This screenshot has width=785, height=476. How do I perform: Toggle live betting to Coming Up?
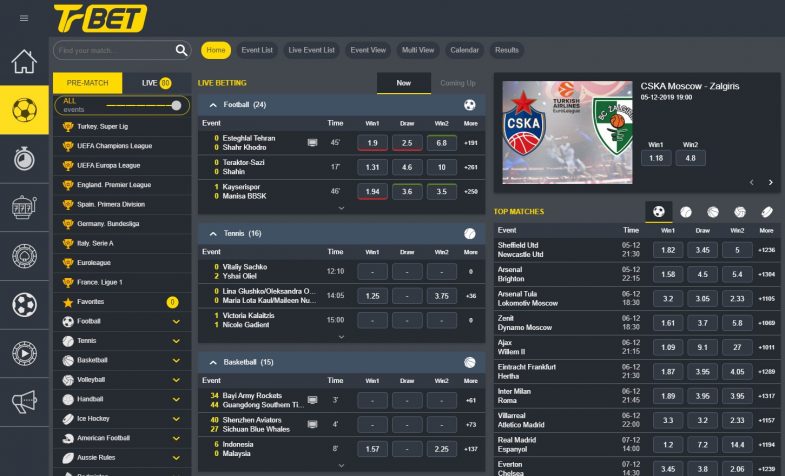point(458,83)
